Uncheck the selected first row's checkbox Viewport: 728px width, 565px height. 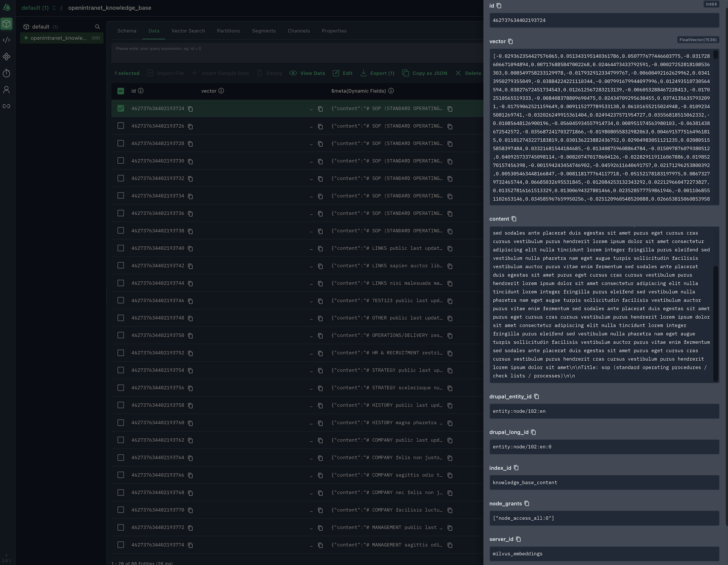(121, 108)
